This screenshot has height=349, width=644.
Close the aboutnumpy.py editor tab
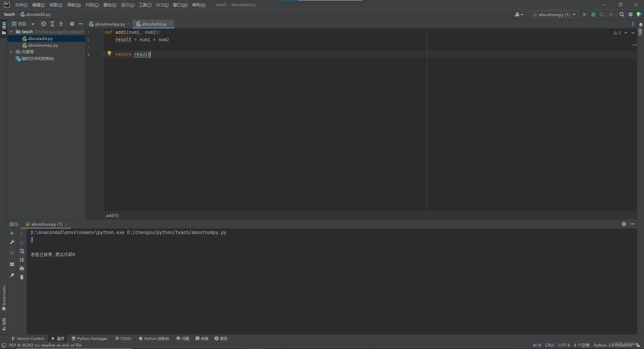pyautogui.click(x=129, y=24)
